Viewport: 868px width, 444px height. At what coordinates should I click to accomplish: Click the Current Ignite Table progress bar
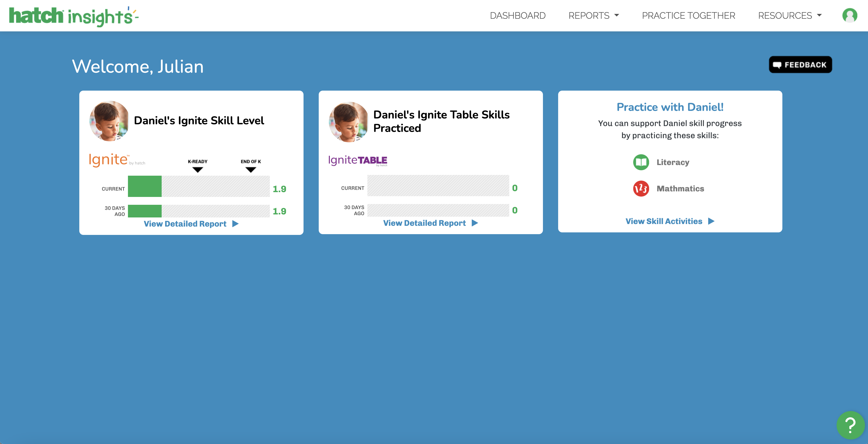point(438,186)
